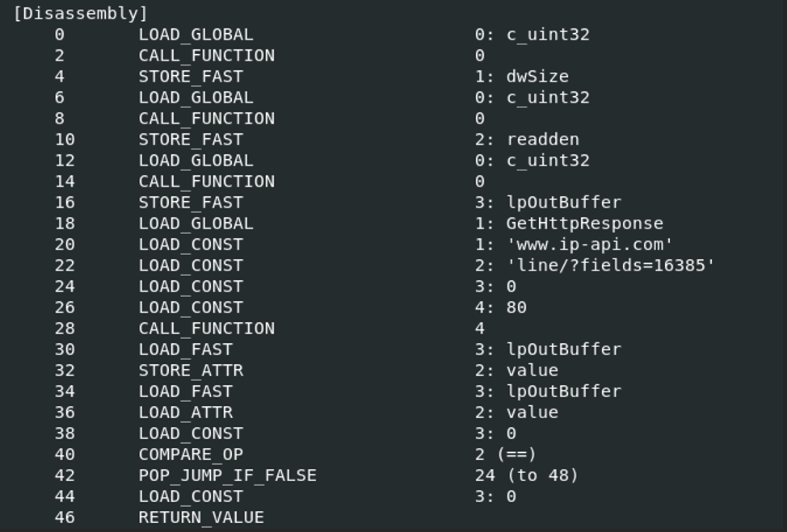787x532 pixels.
Task: Click the offset number 46
Action: [x=65, y=517]
